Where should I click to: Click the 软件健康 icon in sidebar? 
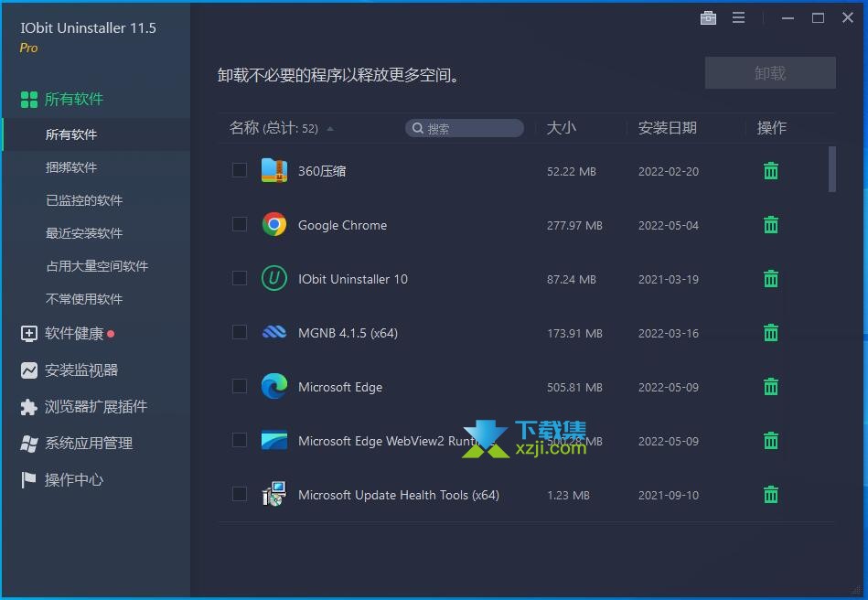[28, 333]
